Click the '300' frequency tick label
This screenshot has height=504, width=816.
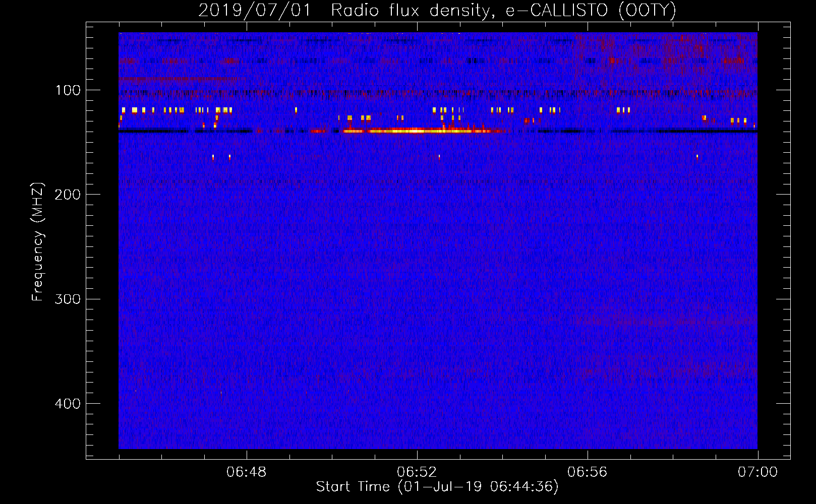tap(68, 299)
